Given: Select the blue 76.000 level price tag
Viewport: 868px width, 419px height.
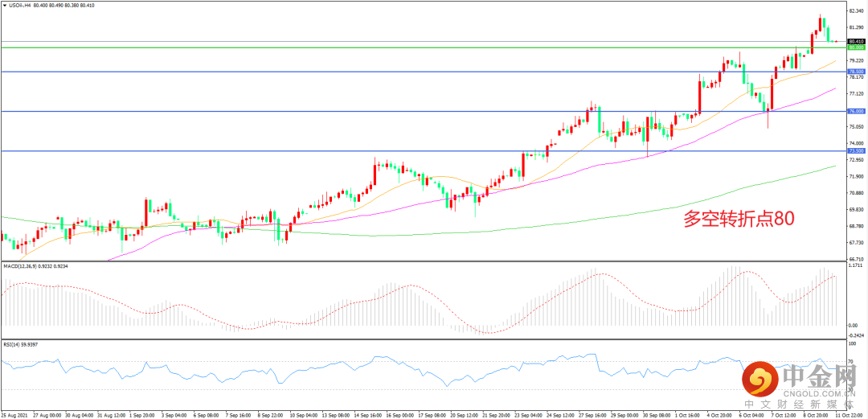Looking at the screenshot, I should click(857, 112).
